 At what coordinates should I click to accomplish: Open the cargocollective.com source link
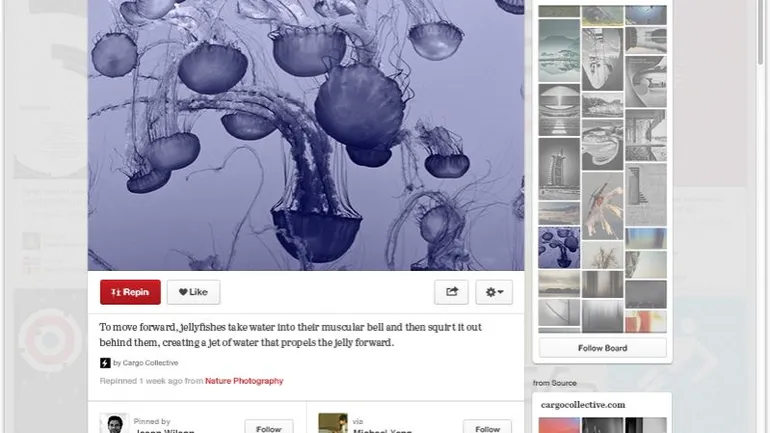tap(583, 405)
